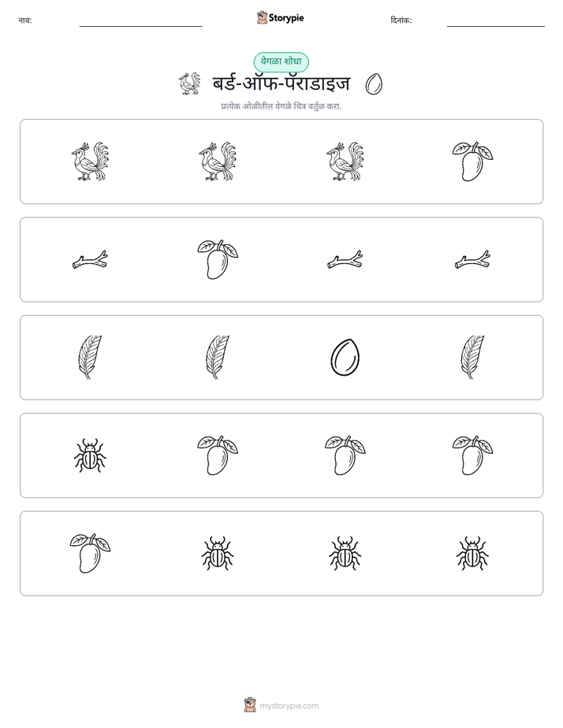The width and height of the screenshot is (563, 728).
Task: Click the बर्ड-ऑफ-पॅराडाइज heading
Action: point(281,84)
